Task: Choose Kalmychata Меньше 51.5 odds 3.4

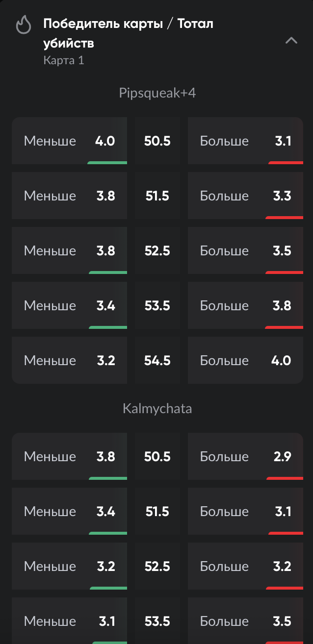Action: coord(69,512)
